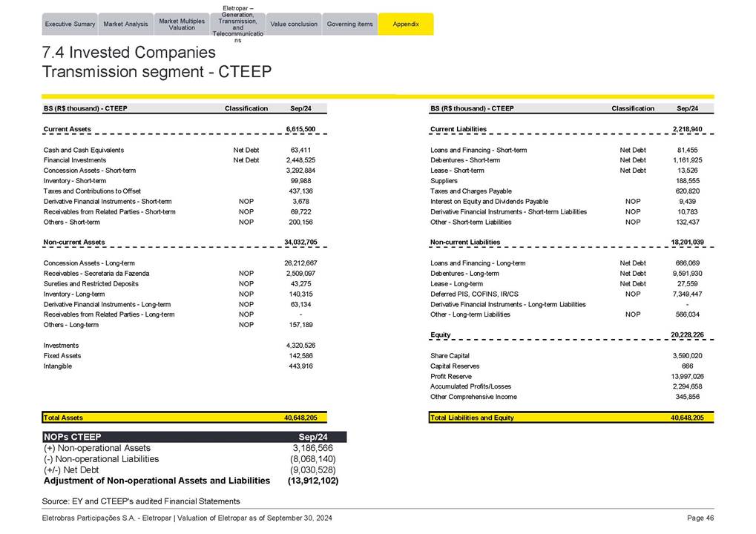Image resolution: width=756 pixels, height=534 pixels.
Task: Select Receivables - Secretaria da Fazenda label
Action: point(96,273)
